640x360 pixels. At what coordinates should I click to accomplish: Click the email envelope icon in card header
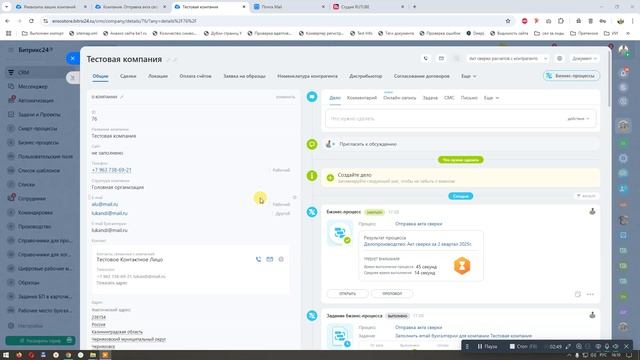(441, 59)
